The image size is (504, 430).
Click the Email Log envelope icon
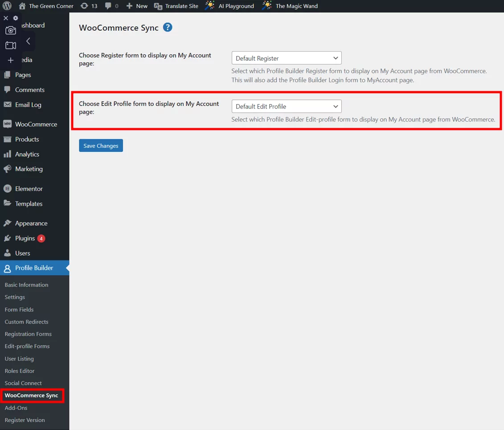tap(8, 104)
